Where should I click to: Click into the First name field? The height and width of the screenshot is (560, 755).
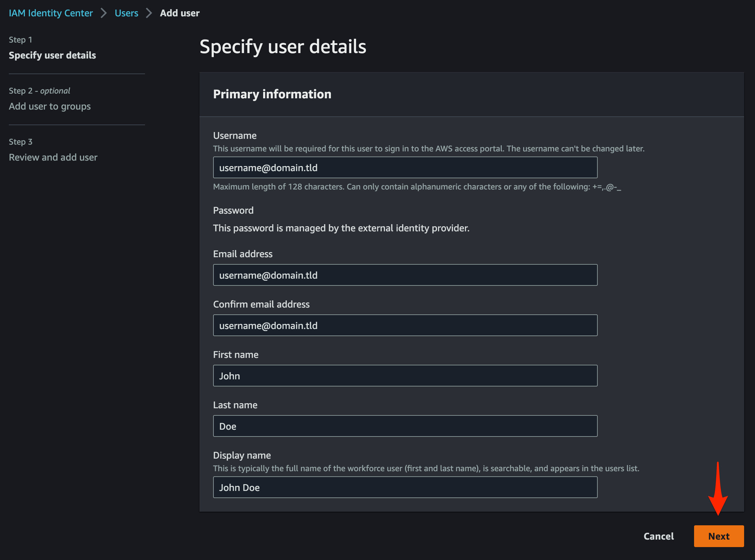pos(405,376)
